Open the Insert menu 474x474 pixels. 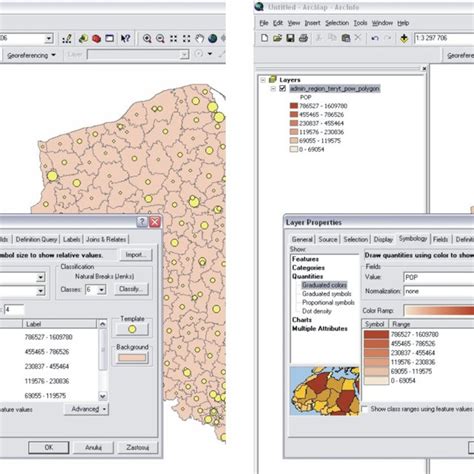312,23
